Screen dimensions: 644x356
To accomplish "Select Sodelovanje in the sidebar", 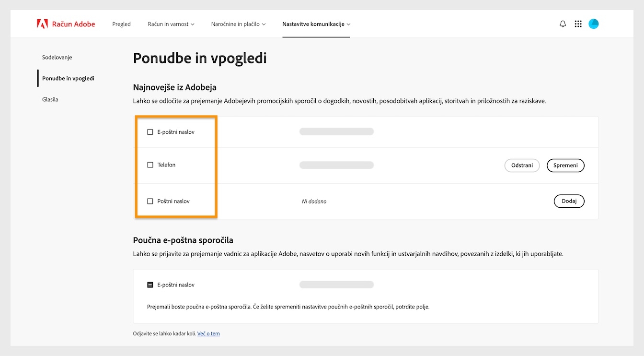I will pyautogui.click(x=57, y=57).
